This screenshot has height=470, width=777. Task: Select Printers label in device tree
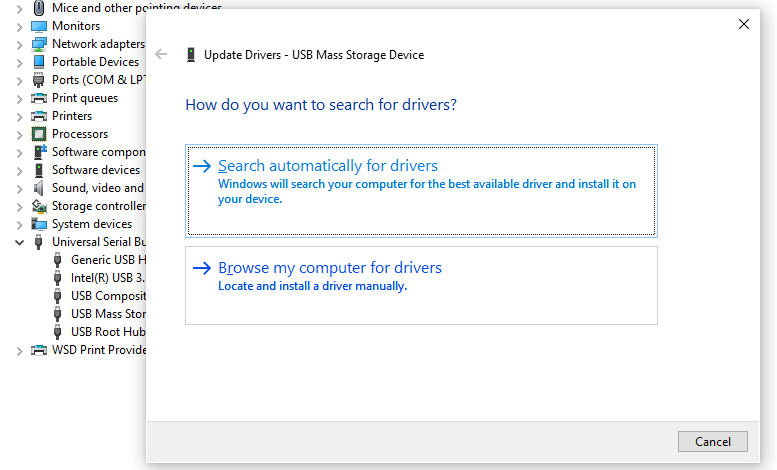point(72,116)
